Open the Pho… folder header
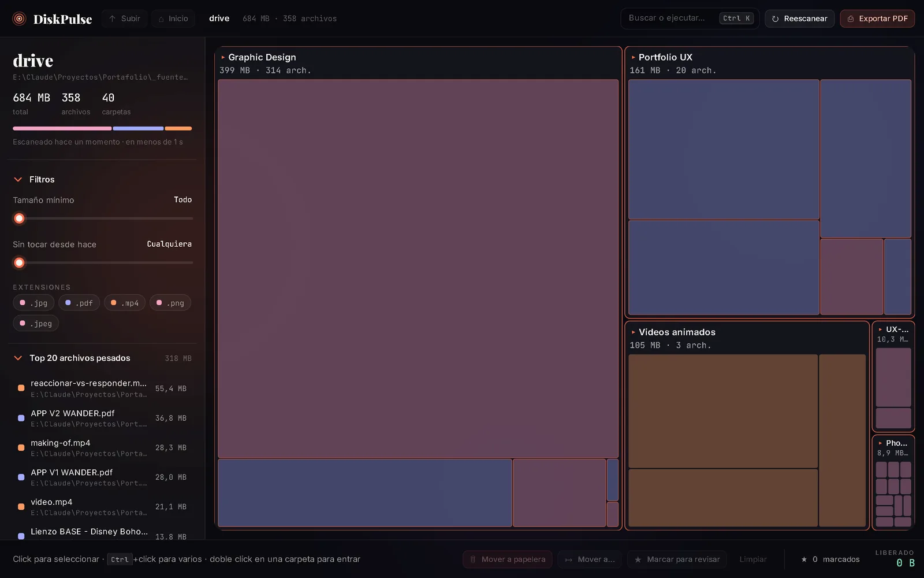 [x=893, y=447]
